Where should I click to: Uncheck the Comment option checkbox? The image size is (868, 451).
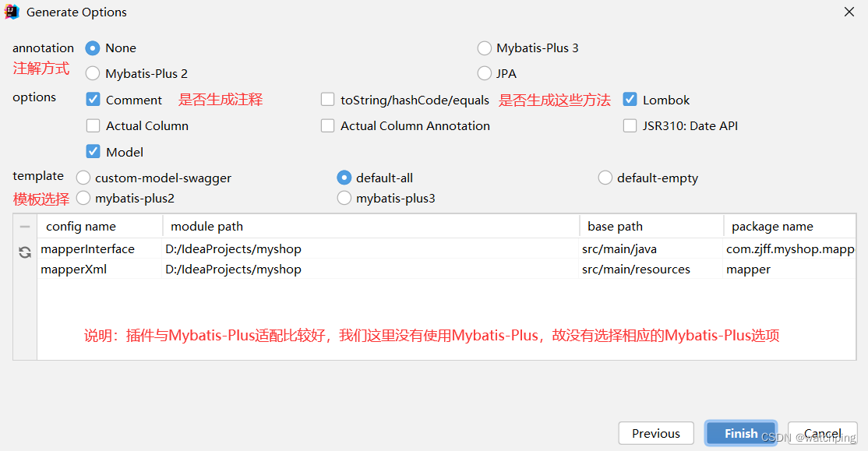pos(93,100)
